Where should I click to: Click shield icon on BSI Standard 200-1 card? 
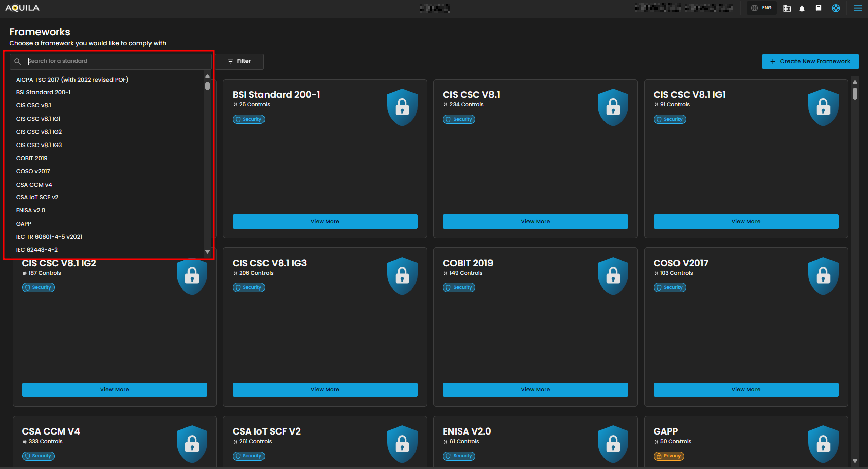402,107
